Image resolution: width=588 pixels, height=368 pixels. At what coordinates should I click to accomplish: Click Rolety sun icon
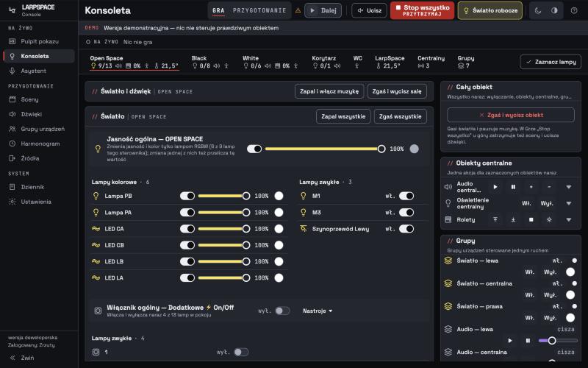tap(549, 219)
